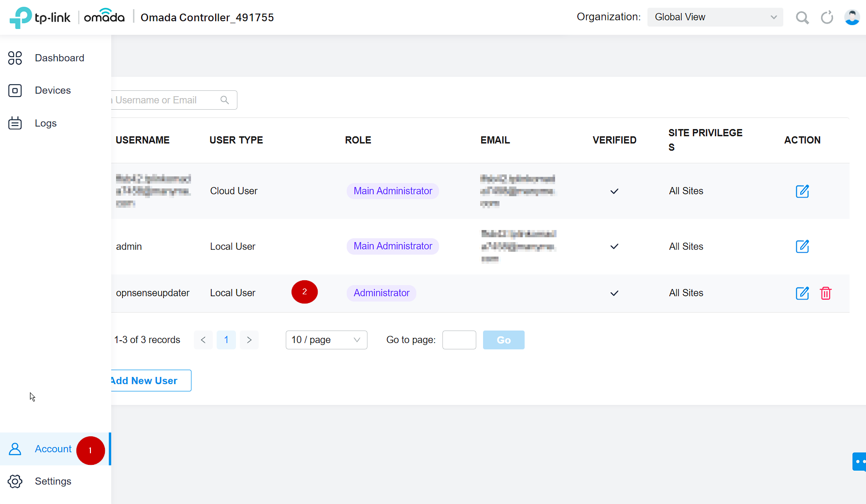The image size is (866, 504).
Task: Open Logs from the sidebar
Action: coord(45,123)
